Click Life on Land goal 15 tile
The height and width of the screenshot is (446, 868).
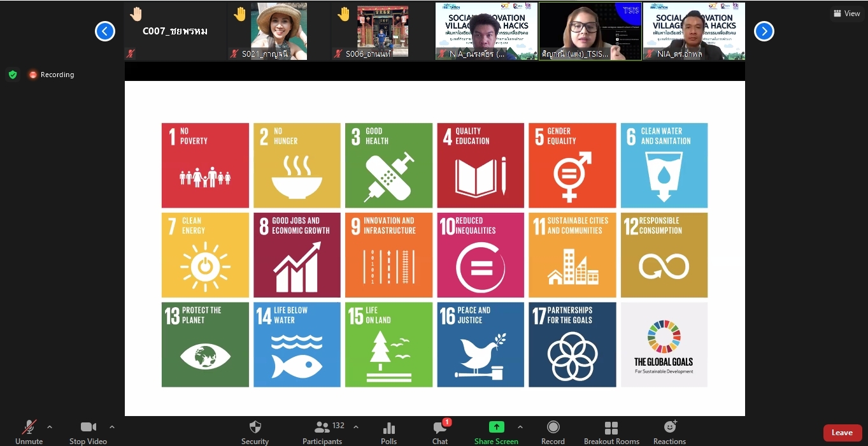point(388,345)
